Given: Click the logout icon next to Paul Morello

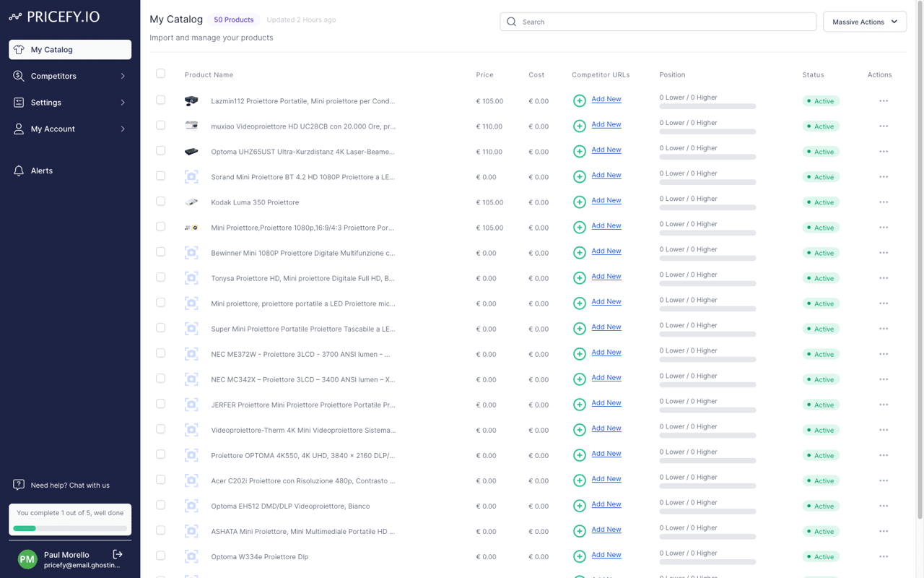Looking at the screenshot, I should coord(117,554).
